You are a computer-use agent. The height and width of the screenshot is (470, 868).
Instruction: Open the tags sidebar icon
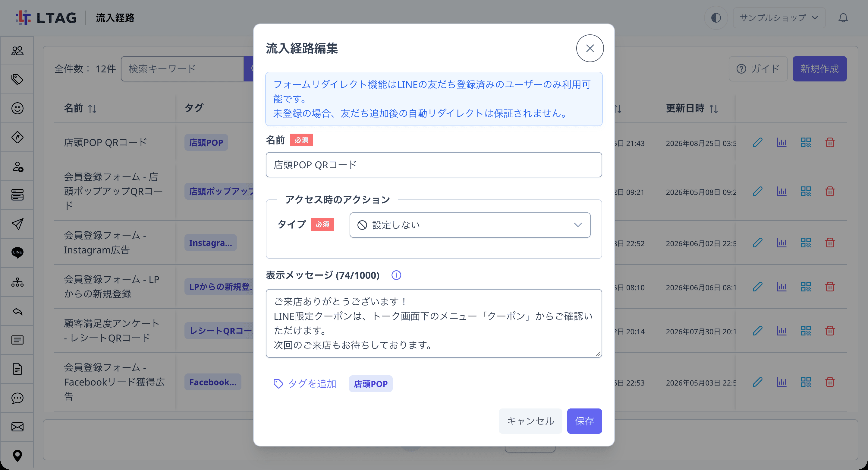[x=17, y=80]
